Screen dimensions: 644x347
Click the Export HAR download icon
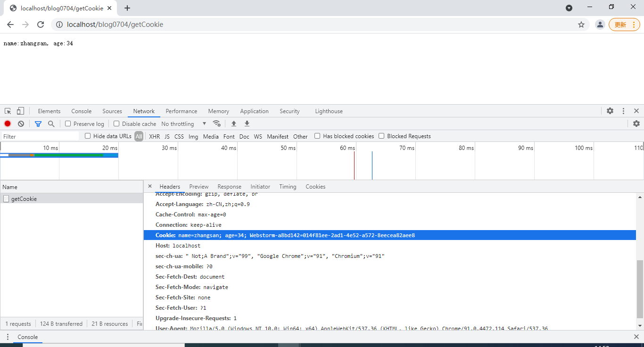point(247,124)
